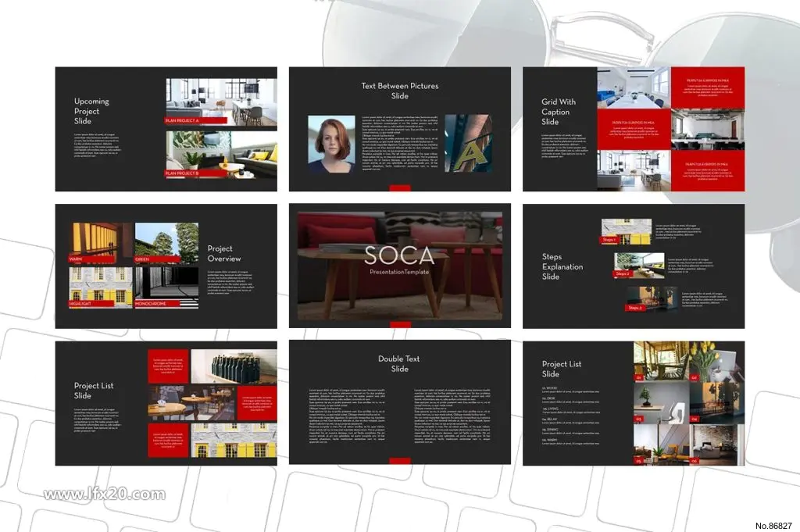Click the "Upcoming Project Slide" title text
This screenshot has width=800, height=532.
91,111
